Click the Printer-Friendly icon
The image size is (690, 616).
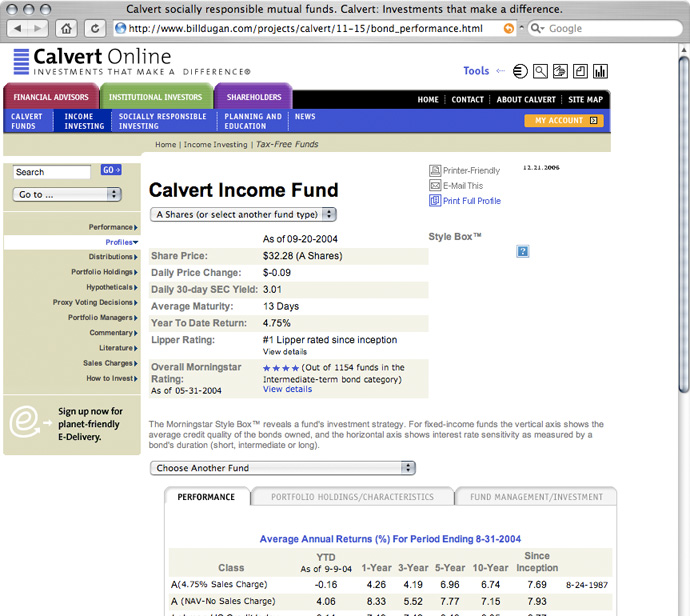[435, 170]
